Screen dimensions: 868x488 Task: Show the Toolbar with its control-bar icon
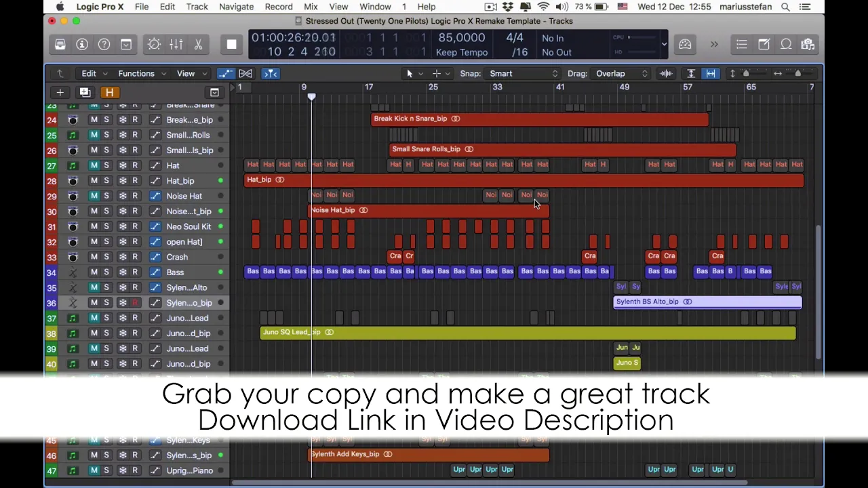click(x=126, y=45)
